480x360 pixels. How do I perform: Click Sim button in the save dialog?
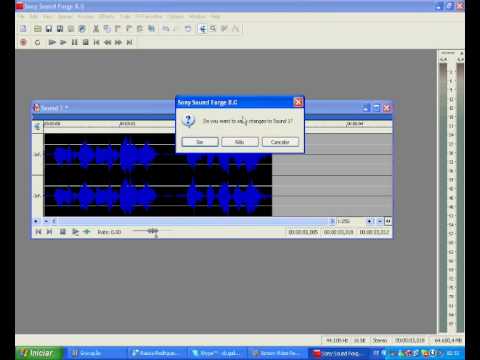coord(200,142)
